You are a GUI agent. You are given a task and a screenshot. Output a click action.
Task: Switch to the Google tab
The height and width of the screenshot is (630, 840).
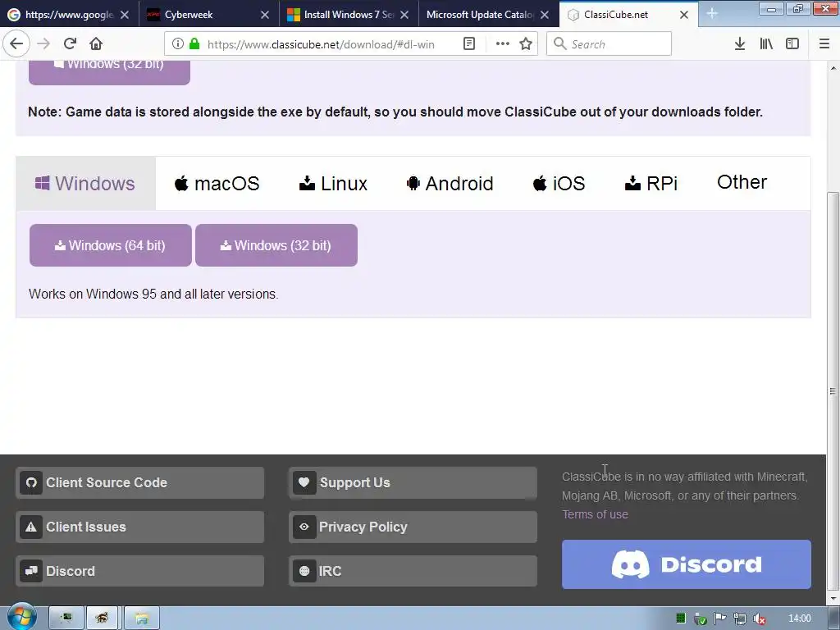pos(70,15)
